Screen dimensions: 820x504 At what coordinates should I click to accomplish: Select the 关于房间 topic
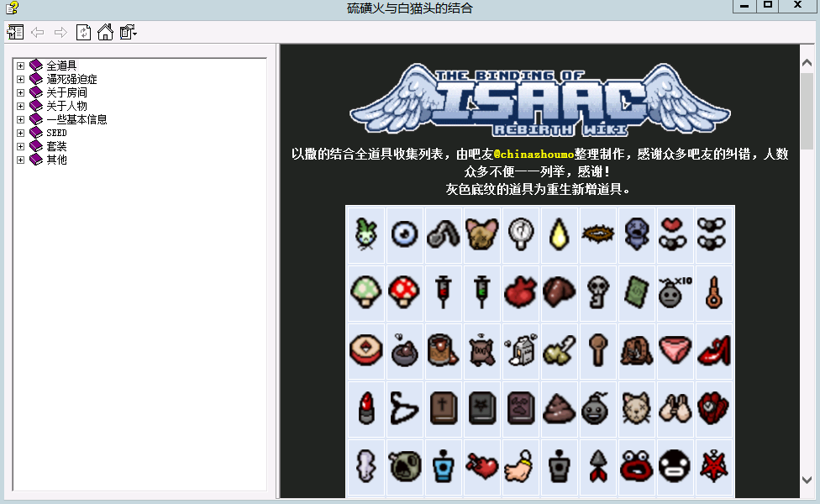(66, 92)
